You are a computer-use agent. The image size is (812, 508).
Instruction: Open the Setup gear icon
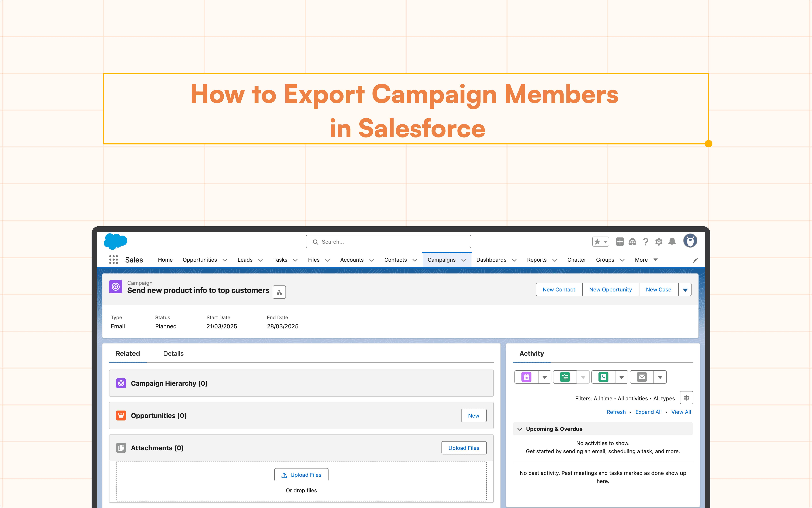(x=659, y=242)
